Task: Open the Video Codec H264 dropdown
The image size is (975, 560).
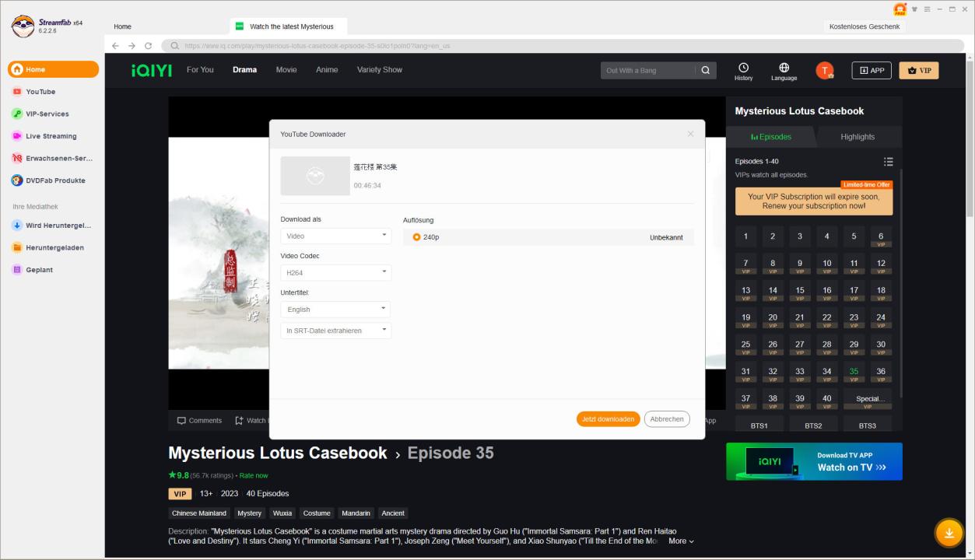Action: [335, 272]
